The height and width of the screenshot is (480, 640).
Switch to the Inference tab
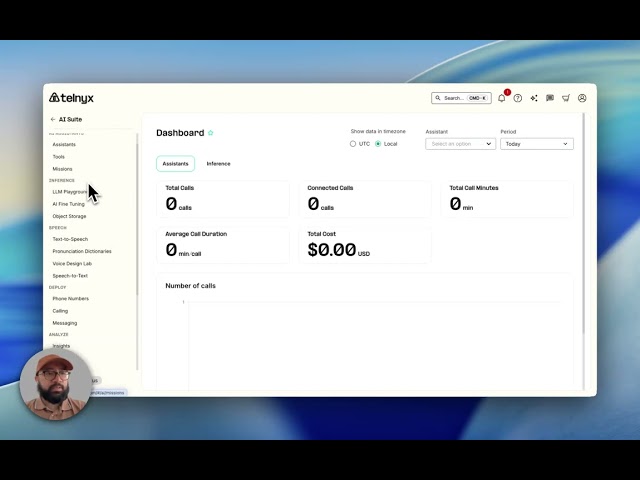click(x=218, y=164)
